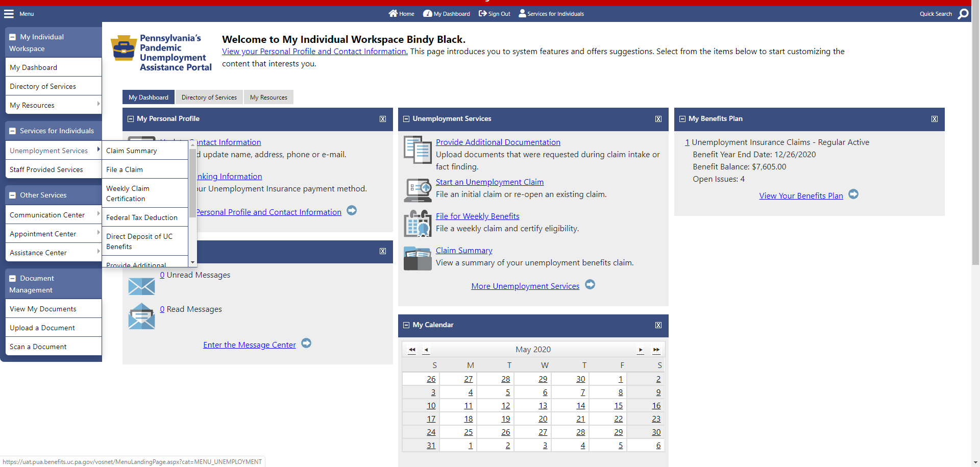Go to next month in calendar

[640, 350]
